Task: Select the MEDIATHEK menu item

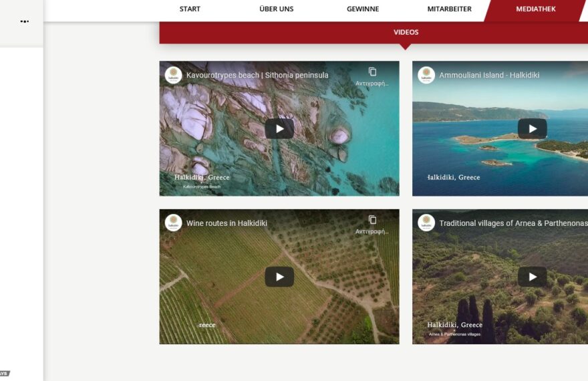Action: coord(535,9)
